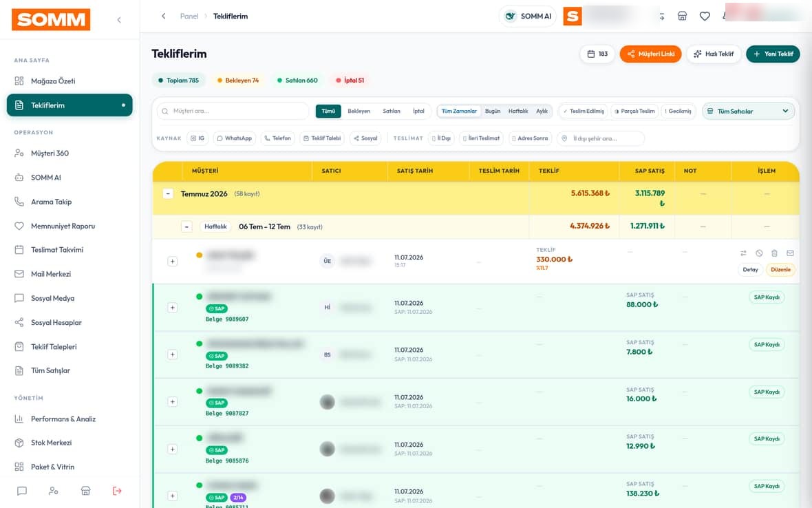Switch the time range to Haftalık
812x508 pixels.
518,112
